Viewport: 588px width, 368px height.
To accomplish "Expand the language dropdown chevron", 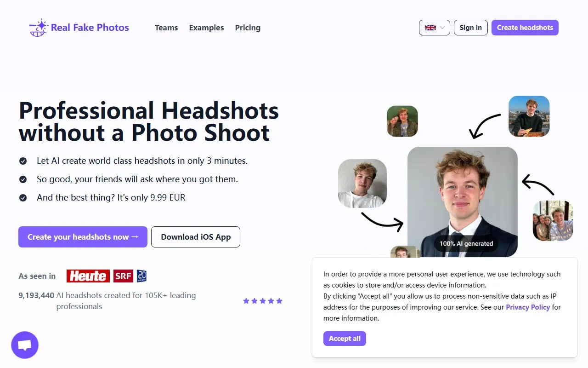I will (442, 28).
